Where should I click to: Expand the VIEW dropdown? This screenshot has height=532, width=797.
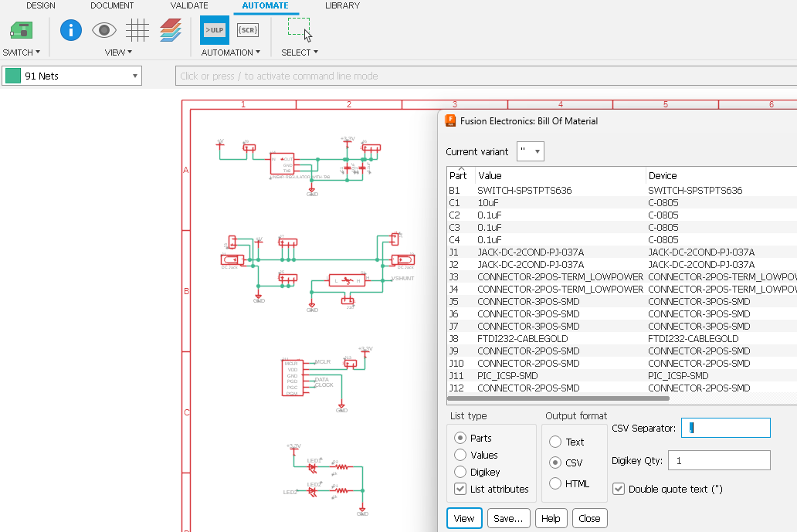click(118, 53)
